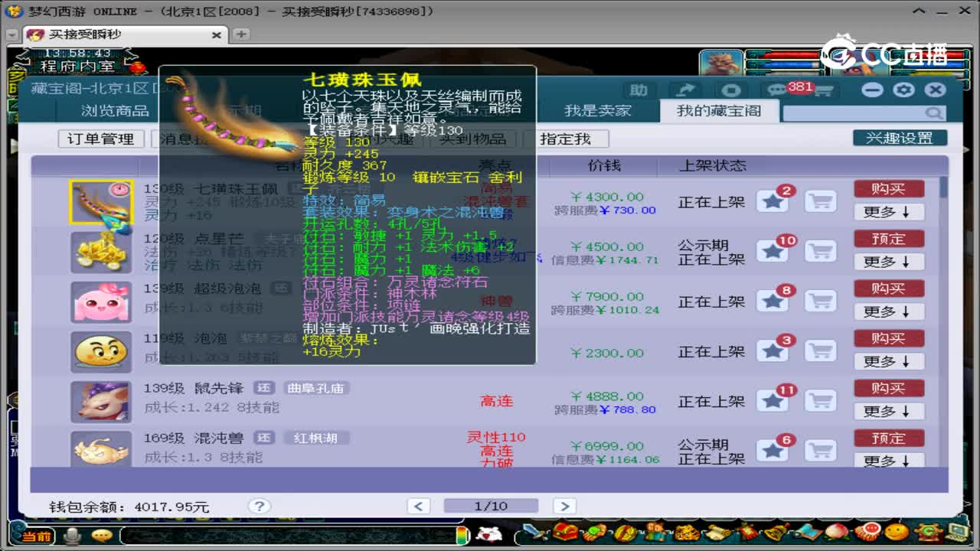This screenshot has width=980, height=551.
Task: Expand 更多 on ¥2300.00 泡泡 row
Action: point(889,361)
